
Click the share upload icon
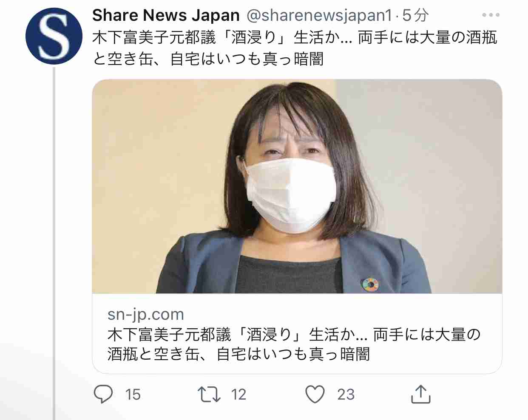(420, 394)
